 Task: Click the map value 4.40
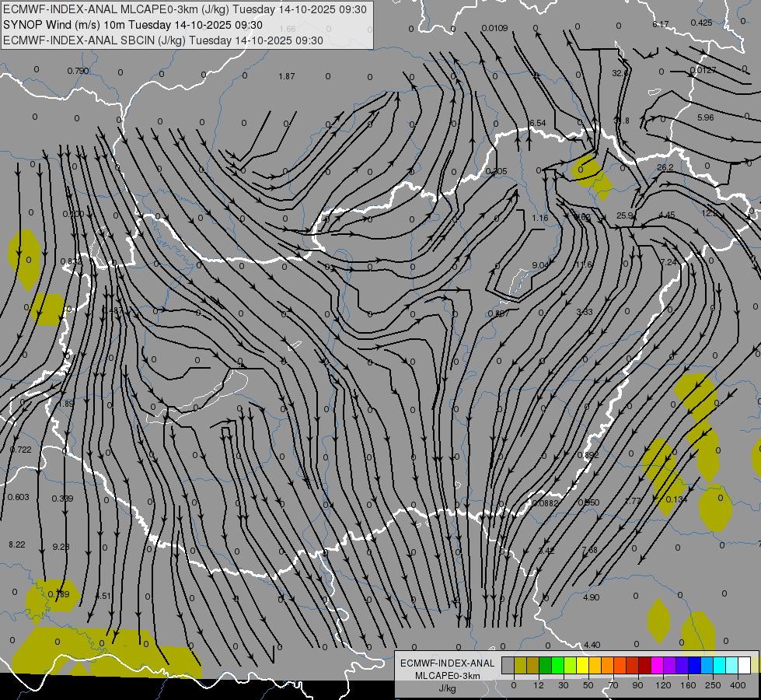pos(592,645)
